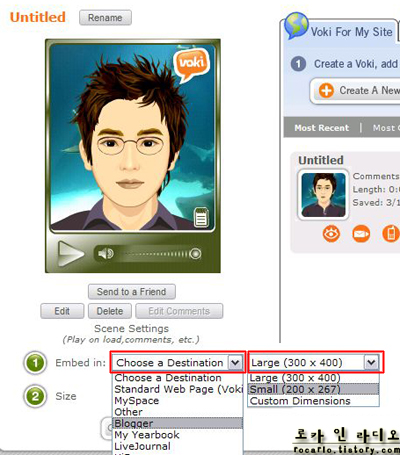Click the orange mobile phone icon
This screenshot has height=455, width=400.
coord(391,234)
